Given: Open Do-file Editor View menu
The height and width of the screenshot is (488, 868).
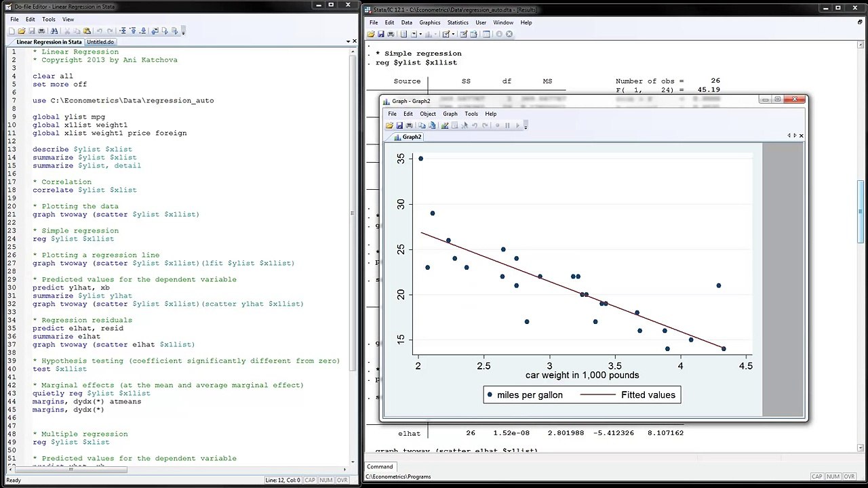Looking at the screenshot, I should (x=68, y=20).
